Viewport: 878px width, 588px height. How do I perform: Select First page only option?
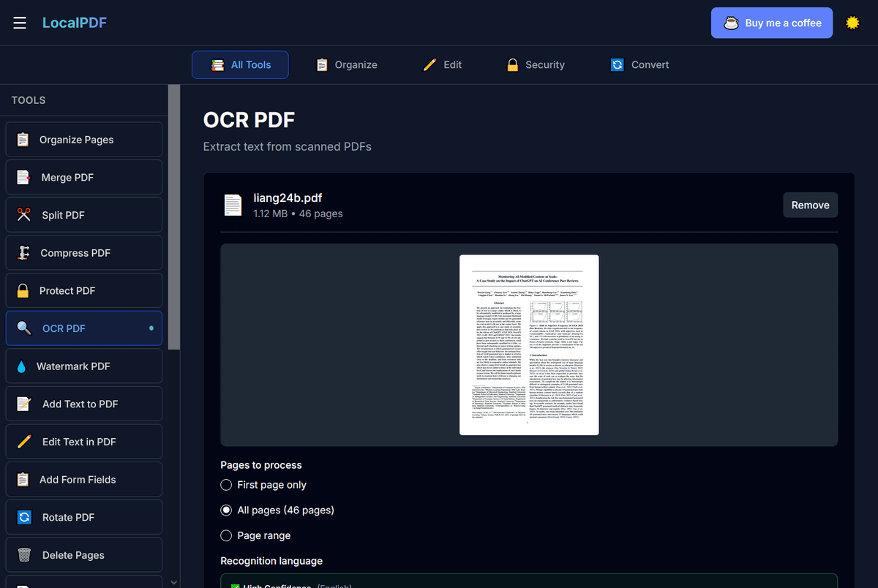tap(226, 485)
